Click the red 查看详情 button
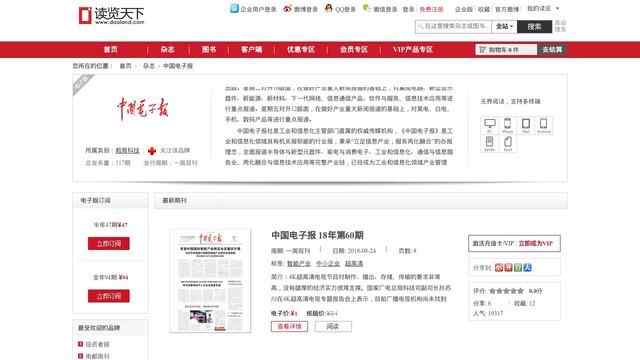This screenshot has width=640, height=360. click(289, 327)
